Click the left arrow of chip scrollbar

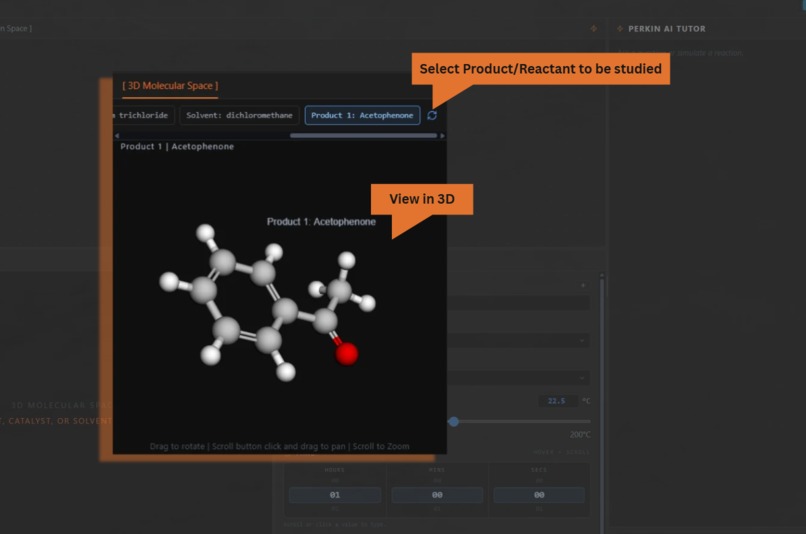tap(117, 136)
